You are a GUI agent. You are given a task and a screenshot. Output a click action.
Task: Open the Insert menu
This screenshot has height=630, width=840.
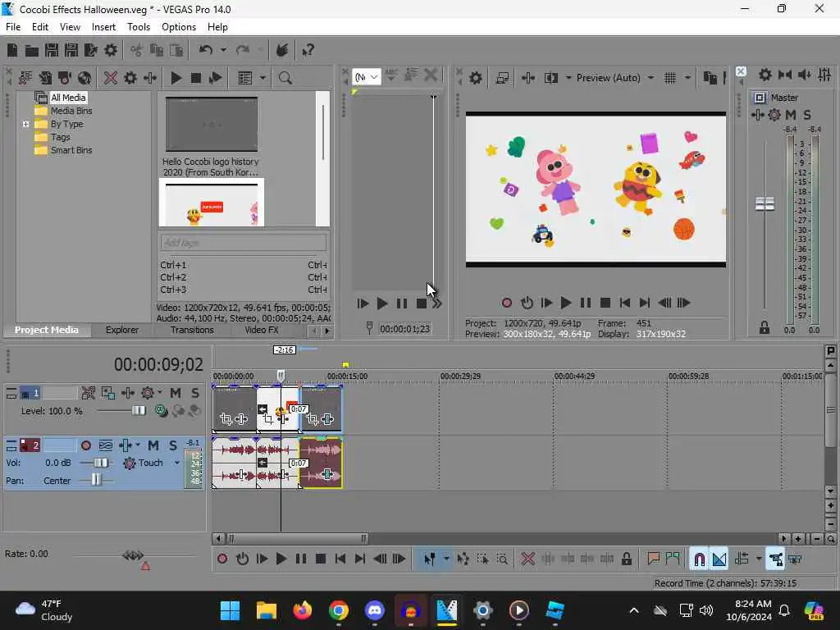click(x=103, y=27)
